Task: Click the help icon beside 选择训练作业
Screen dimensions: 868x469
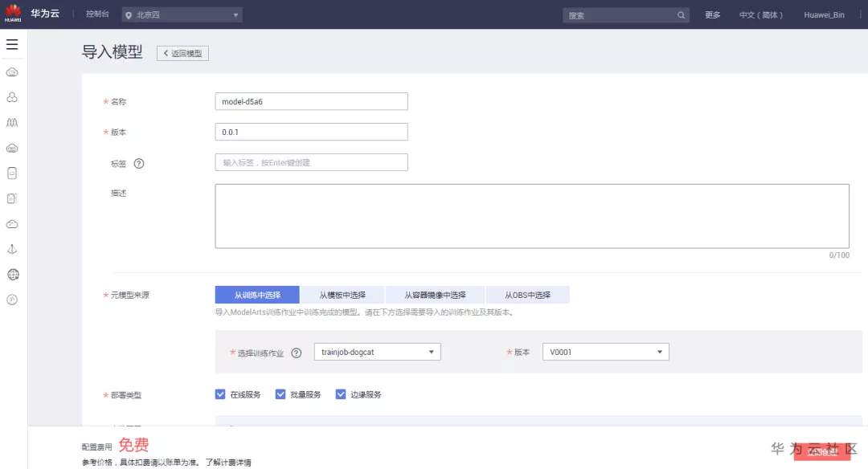Action: click(296, 353)
